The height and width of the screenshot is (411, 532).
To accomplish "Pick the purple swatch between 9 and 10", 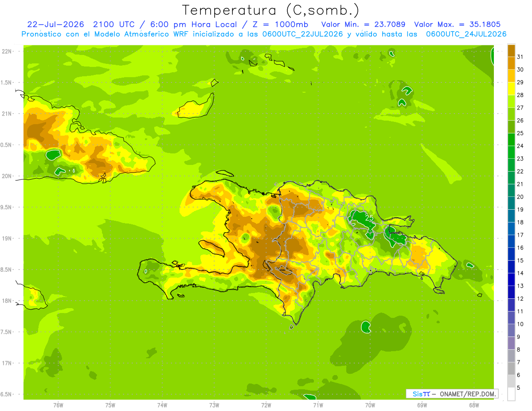I will (511, 330).
